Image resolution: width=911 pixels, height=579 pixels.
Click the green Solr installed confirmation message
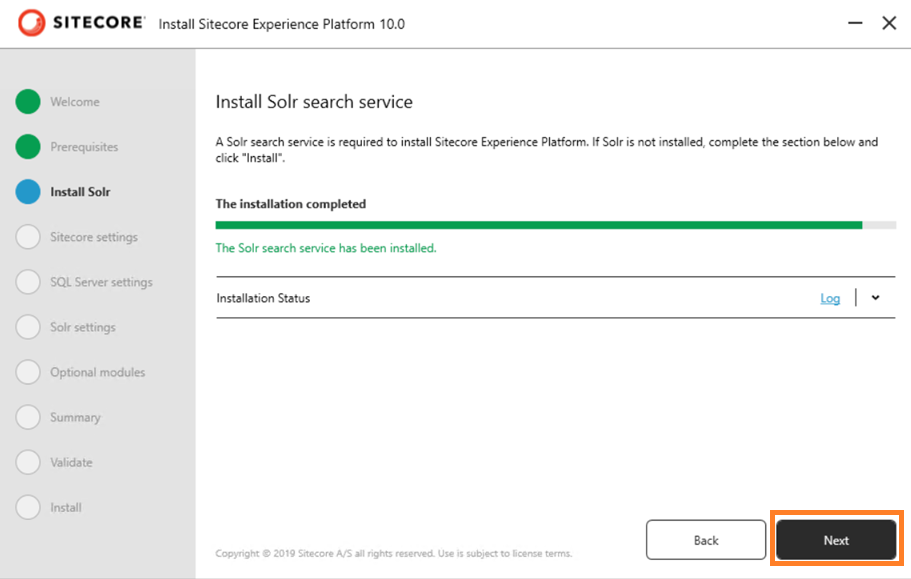tap(326, 248)
